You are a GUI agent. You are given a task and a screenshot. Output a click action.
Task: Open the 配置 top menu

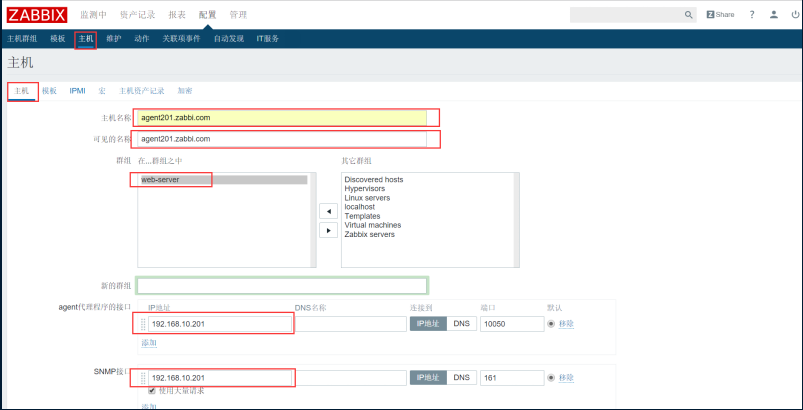click(208, 15)
